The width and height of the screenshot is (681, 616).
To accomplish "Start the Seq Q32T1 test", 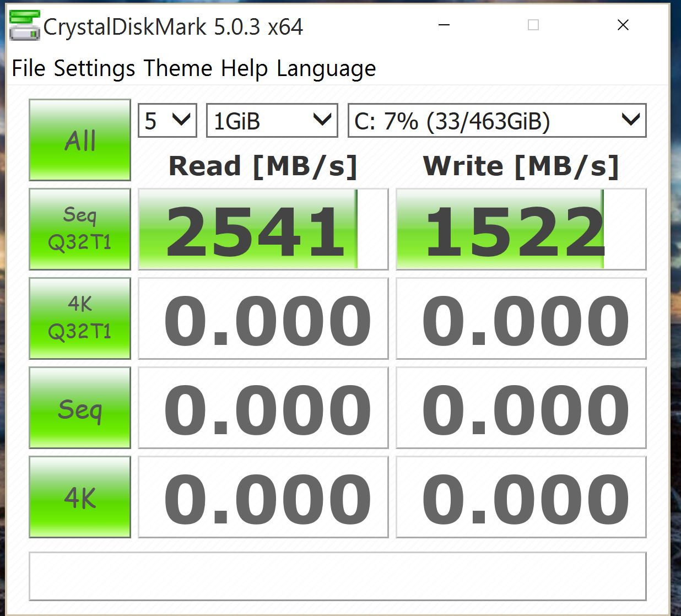I will 80,229.
